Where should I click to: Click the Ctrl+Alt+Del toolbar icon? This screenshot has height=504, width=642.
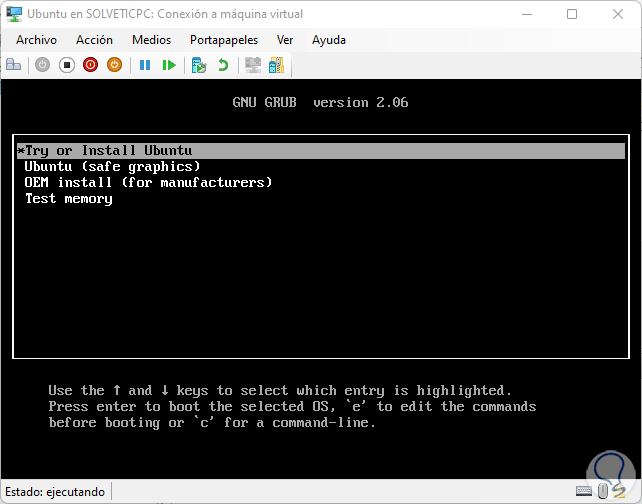tap(14, 65)
